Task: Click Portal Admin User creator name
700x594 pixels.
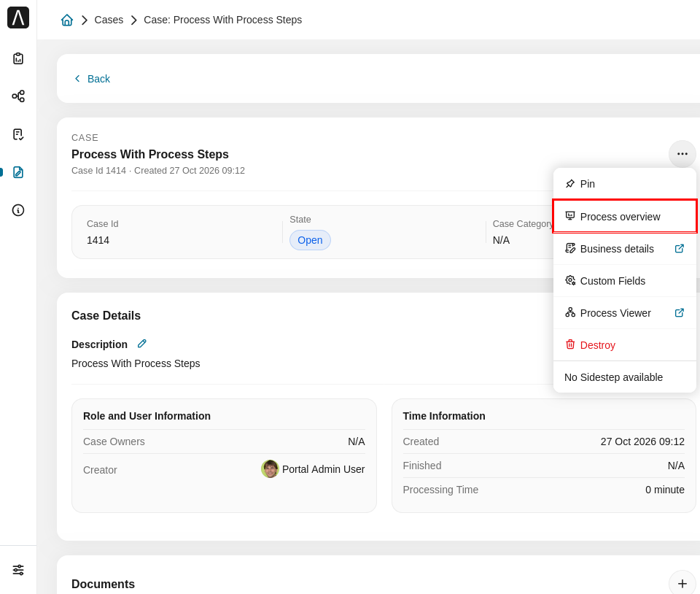Action: pyautogui.click(x=323, y=469)
